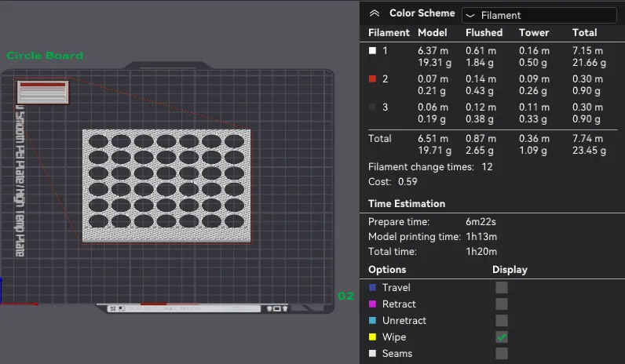Click the green '02' plate number label
Viewport: 625px width, 364px height.
click(345, 296)
